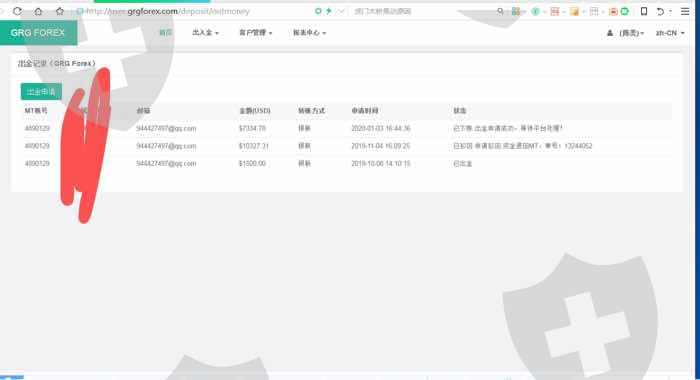This screenshot has width=700, height=380.
Task: Open the browser hamburger menu
Action: click(x=685, y=11)
